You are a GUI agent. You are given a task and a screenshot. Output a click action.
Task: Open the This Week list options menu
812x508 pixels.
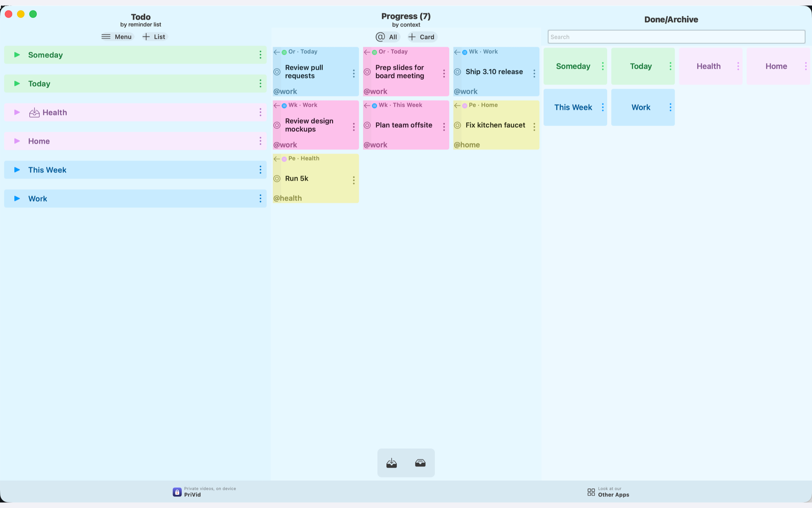pyautogui.click(x=261, y=170)
